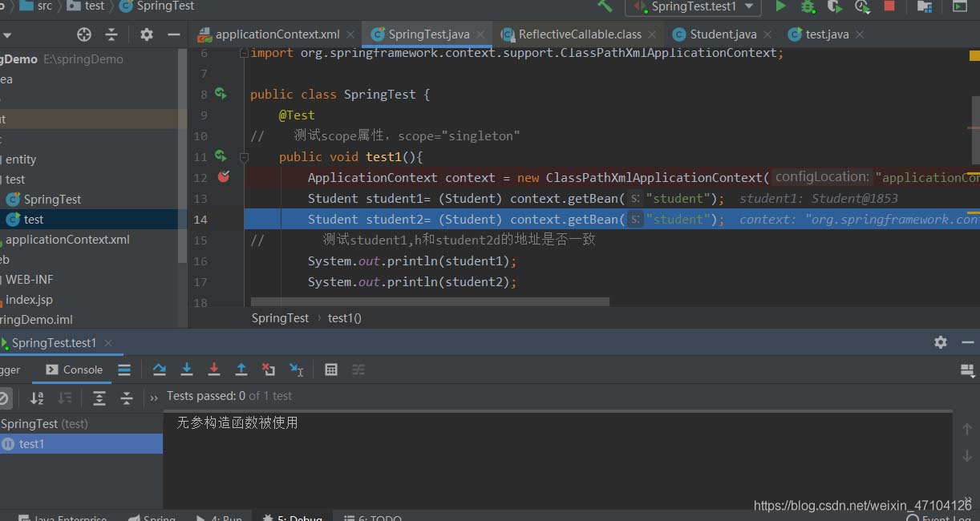Select the Console tab in debug panel
Image resolution: width=980 pixels, height=521 pixels.
coord(75,370)
